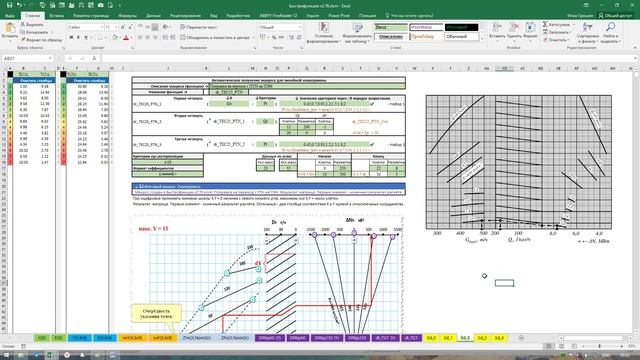Screen dimensions: 640x360
Task: Toggle underline formatting
Action: point(86,38)
